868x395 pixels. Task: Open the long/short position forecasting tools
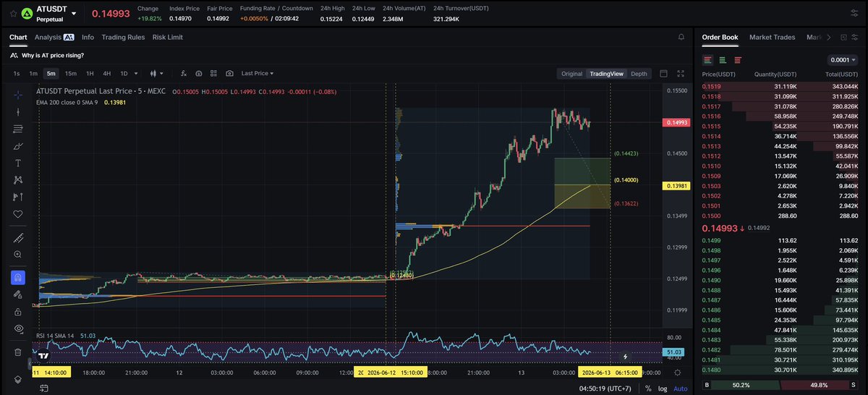(18, 197)
